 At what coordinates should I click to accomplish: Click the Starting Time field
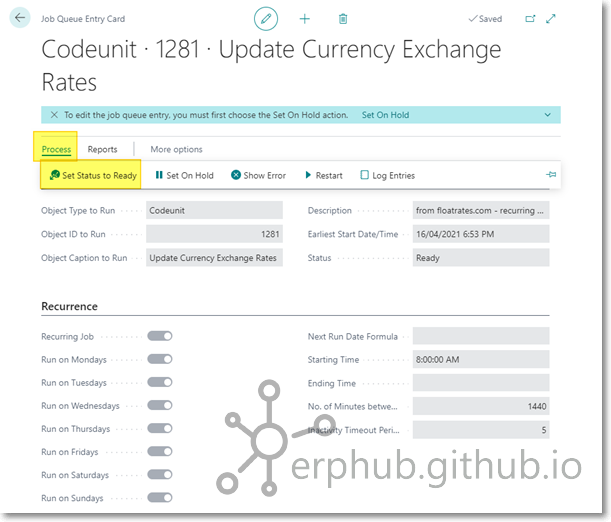[x=480, y=360]
